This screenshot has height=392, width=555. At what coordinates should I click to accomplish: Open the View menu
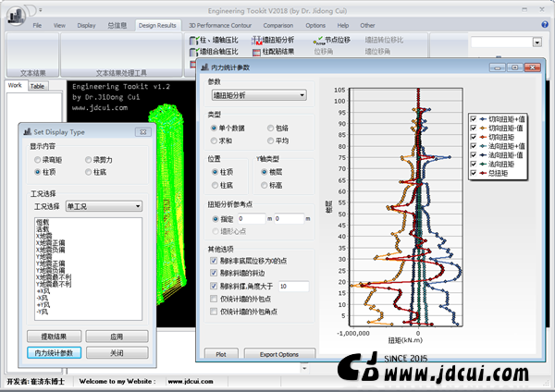point(59,26)
